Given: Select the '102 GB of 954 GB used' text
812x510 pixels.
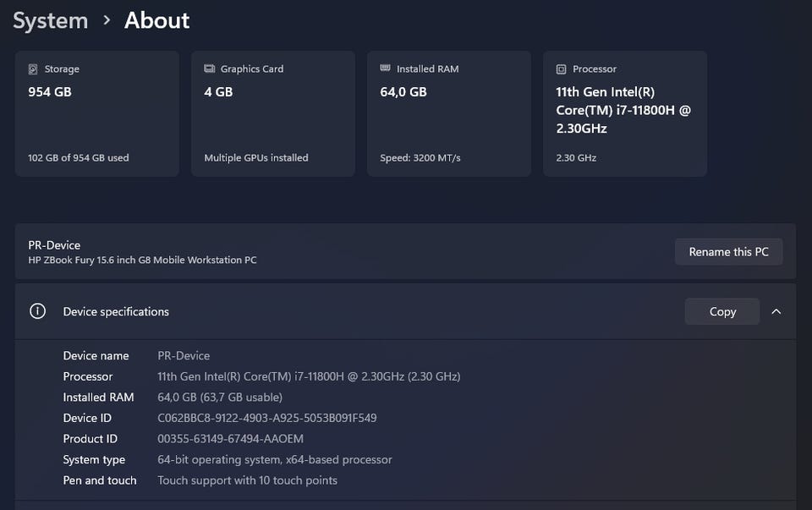Looking at the screenshot, I should pyautogui.click(x=78, y=158).
